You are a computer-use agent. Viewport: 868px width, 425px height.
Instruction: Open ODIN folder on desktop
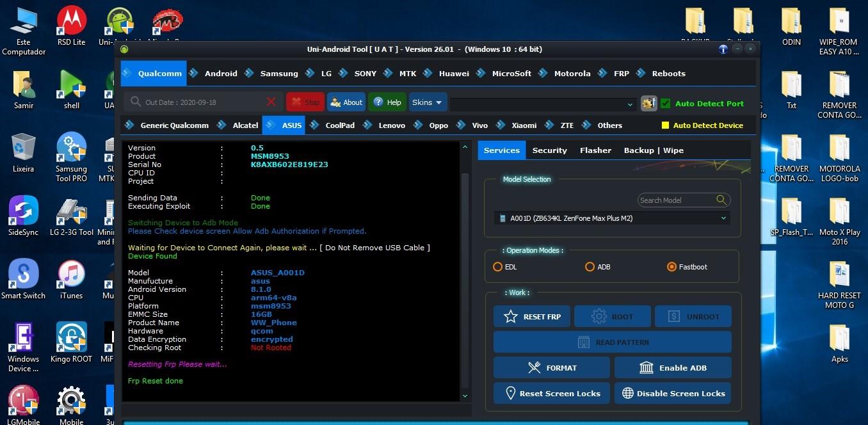coord(791,26)
